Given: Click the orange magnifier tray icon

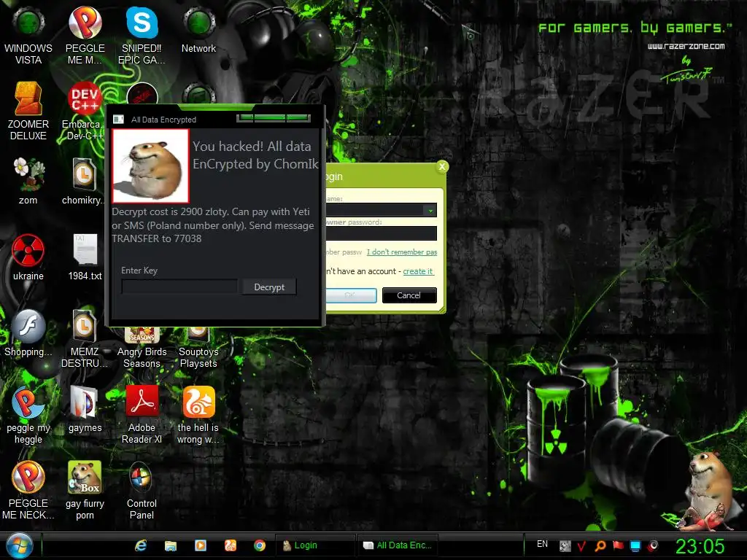Looking at the screenshot, I should [x=600, y=545].
